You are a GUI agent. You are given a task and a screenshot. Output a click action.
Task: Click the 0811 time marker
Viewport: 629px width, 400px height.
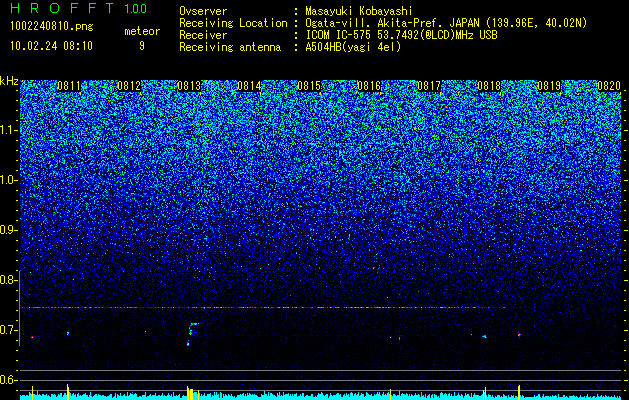69,86
